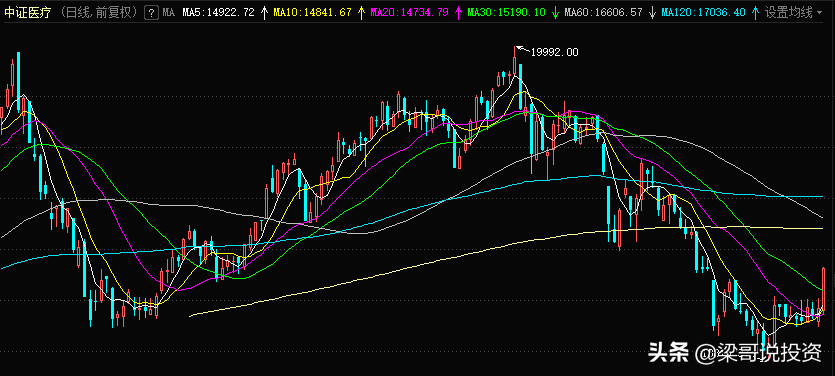
Task: Open the 设置均线 dropdown arrow
Action: tap(819, 13)
